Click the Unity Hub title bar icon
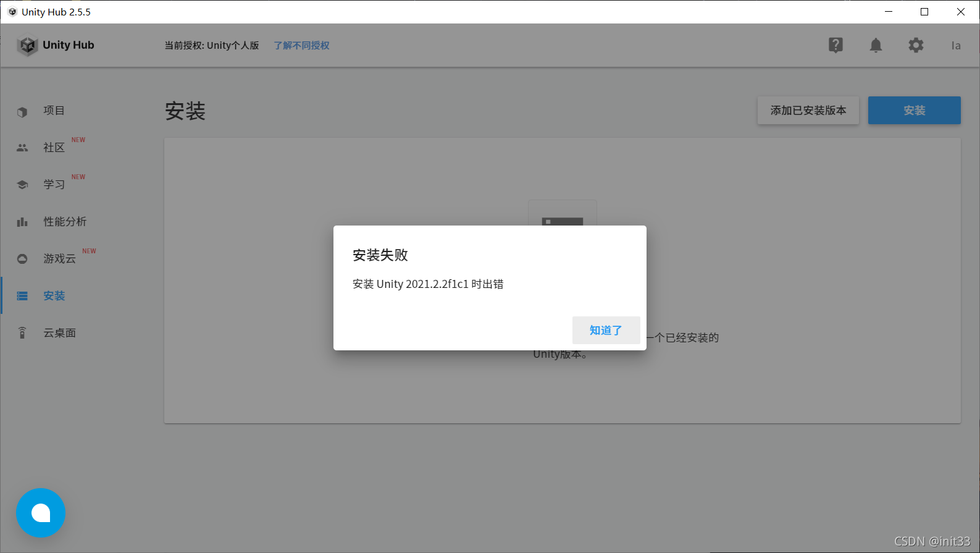Viewport: 980px width, 553px height. coord(12,12)
